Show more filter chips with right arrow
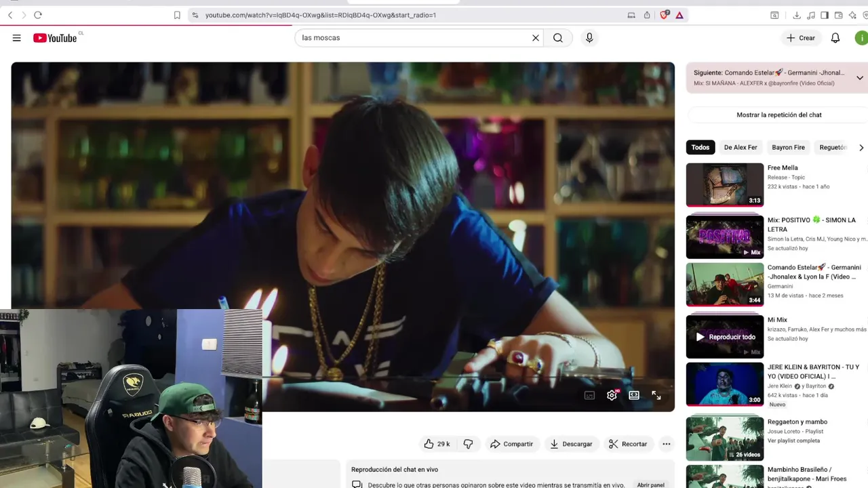Screen dimensions: 868x488 coord(861,148)
